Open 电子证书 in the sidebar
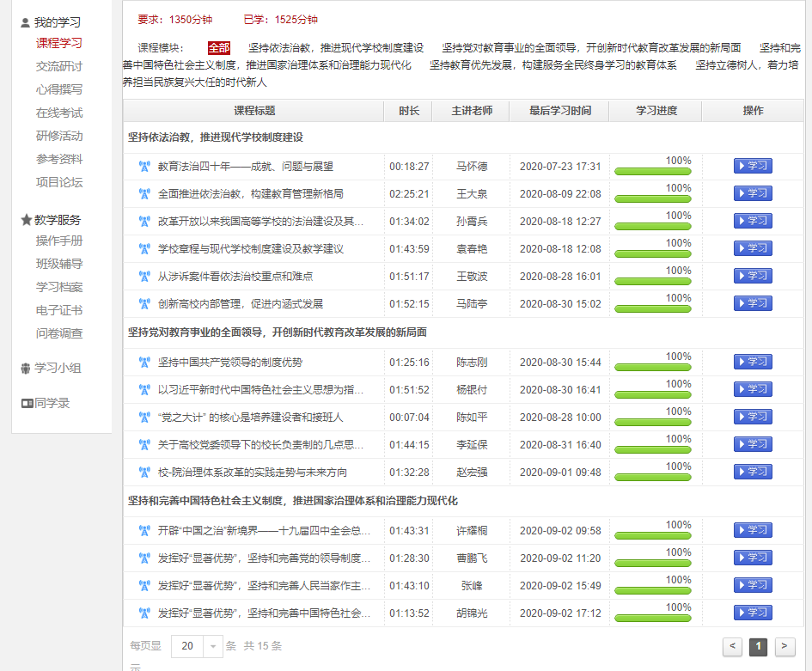This screenshot has width=812, height=671. point(59,310)
